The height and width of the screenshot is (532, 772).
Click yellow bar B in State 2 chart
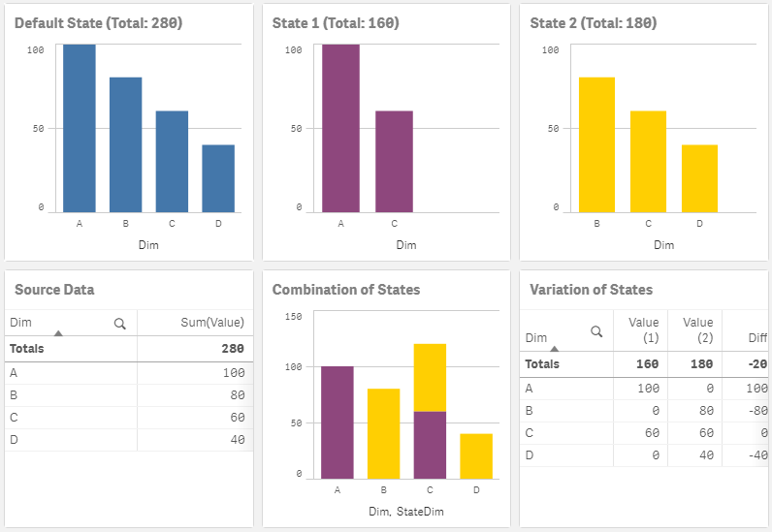click(x=596, y=145)
